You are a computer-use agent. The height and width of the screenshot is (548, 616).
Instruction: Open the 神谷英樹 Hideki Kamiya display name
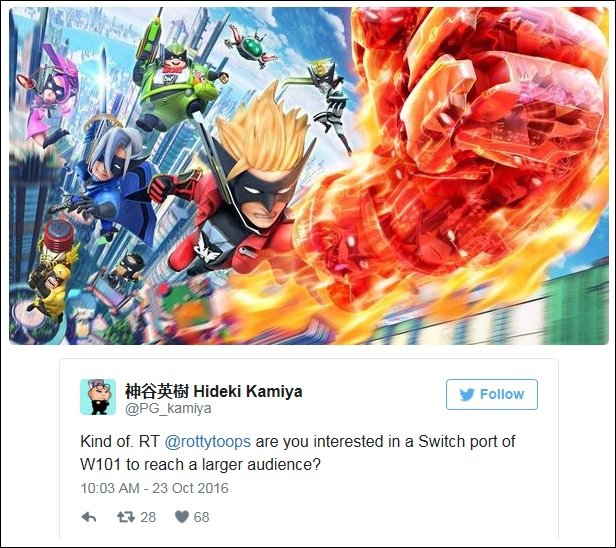tap(214, 391)
